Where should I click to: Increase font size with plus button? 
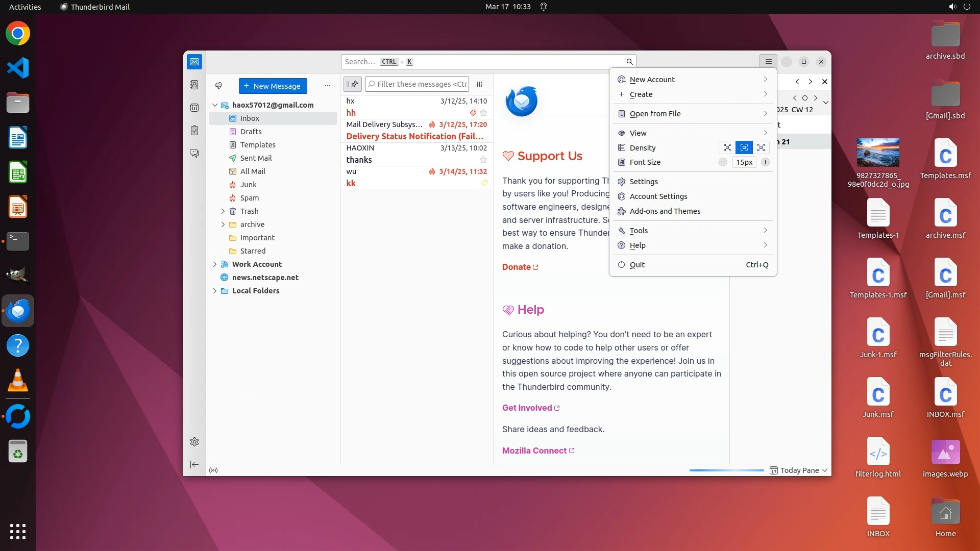(765, 162)
